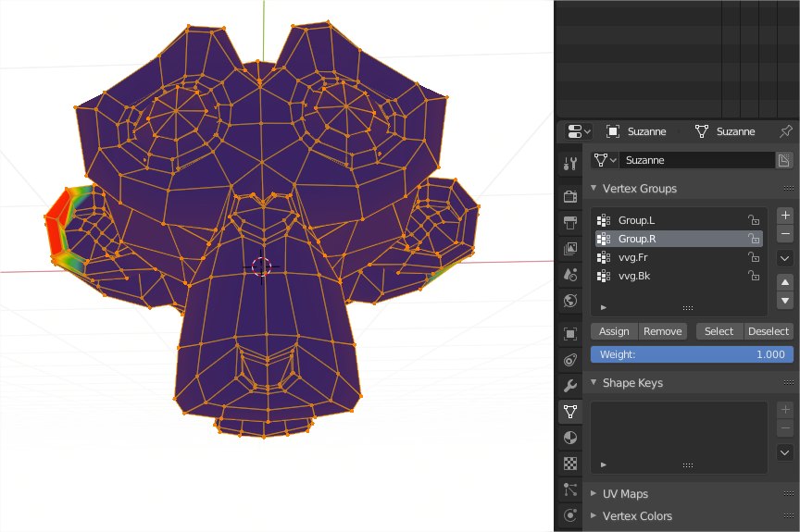Collapse the Vertex Groups panel
This screenshot has width=800, height=532.
(594, 188)
